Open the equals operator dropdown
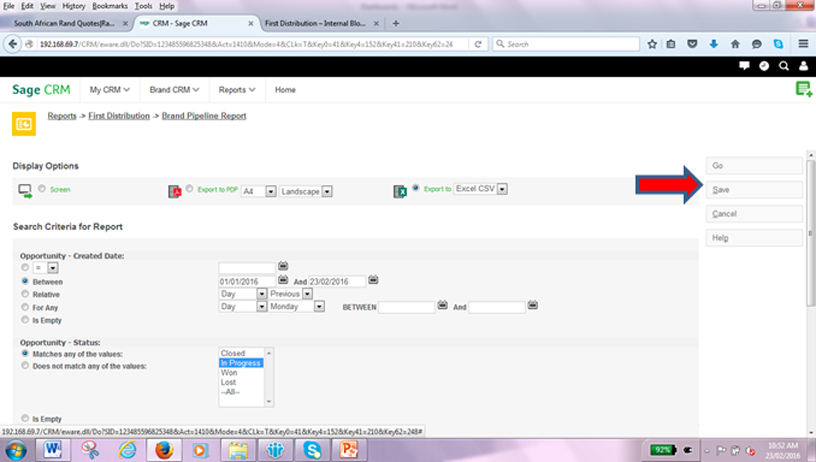Image resolution: width=816 pixels, height=462 pixels. tap(45, 268)
